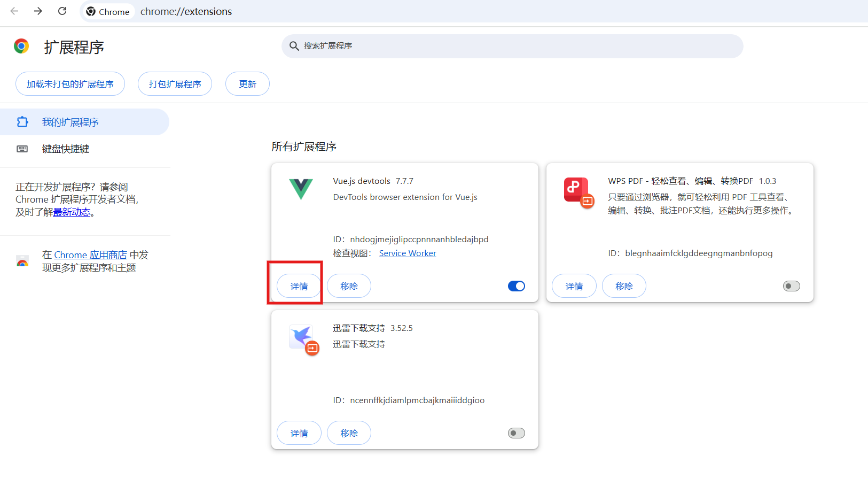Select 我的扩展程序 in the sidebar
This screenshot has height=486, width=868.
coord(84,122)
